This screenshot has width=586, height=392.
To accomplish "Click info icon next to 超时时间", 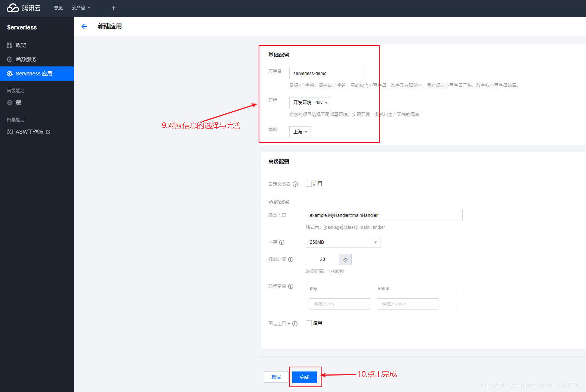I will pyautogui.click(x=291, y=259).
